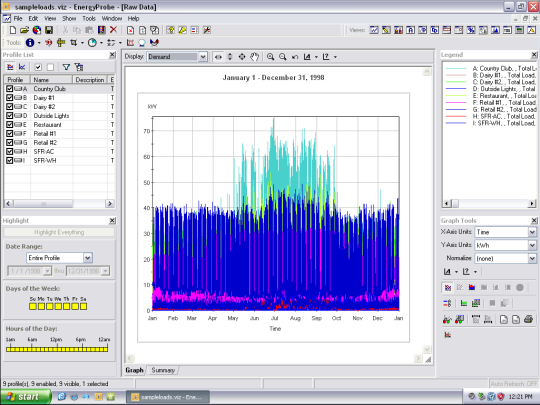This screenshot has height=405, width=540.
Task: Click the line graph style icon in Graph Tools
Action: pos(448,287)
